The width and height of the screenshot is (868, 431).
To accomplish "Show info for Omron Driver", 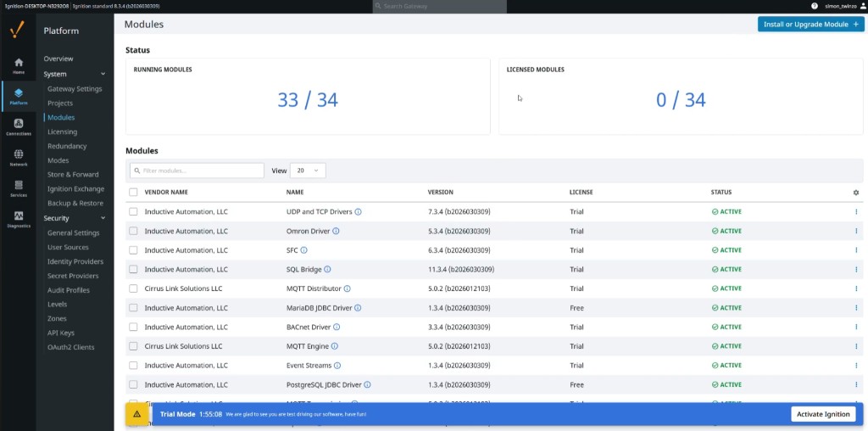I will coord(336,231).
